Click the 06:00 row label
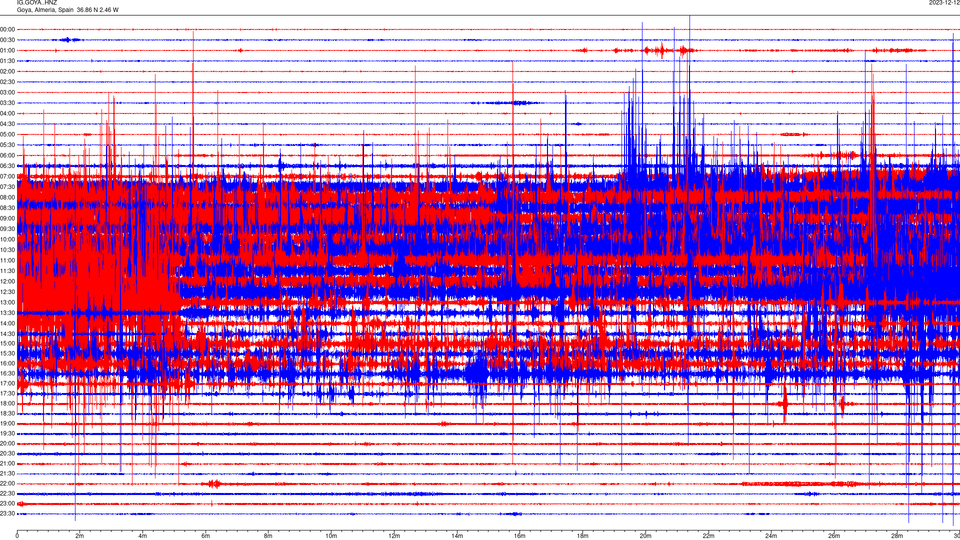Image resolution: width=960 pixels, height=540 pixels. click(7, 156)
